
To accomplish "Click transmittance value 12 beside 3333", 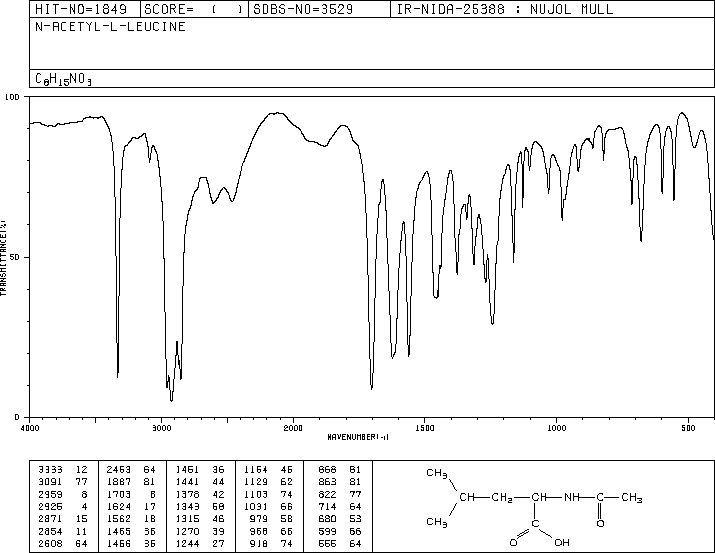I will pyautogui.click(x=81, y=470).
